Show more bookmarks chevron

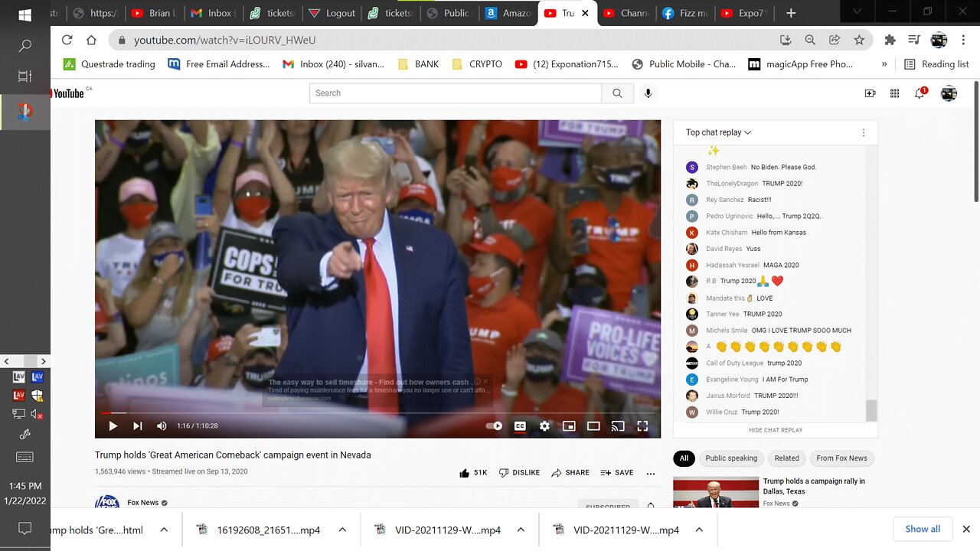pyautogui.click(x=884, y=64)
